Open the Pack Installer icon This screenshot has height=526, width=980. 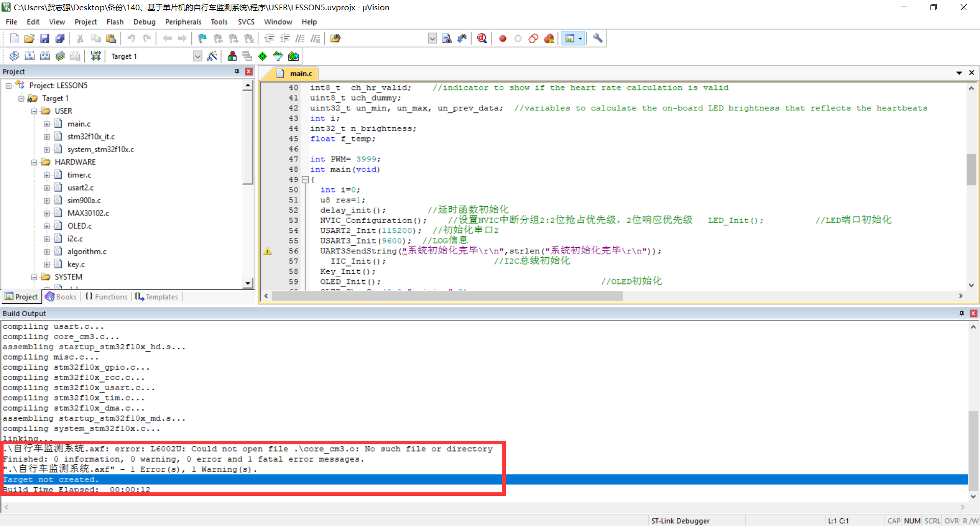(293, 56)
